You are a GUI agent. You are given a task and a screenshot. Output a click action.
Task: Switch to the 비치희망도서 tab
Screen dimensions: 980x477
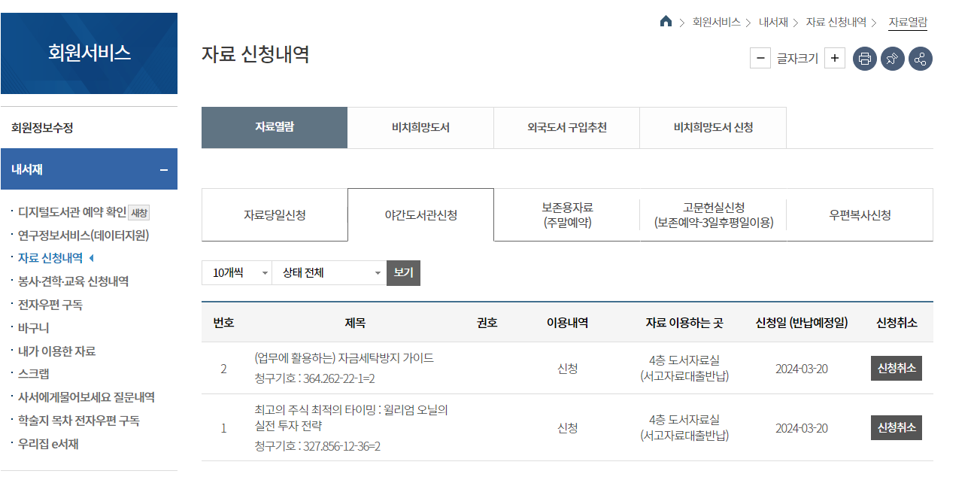click(420, 128)
